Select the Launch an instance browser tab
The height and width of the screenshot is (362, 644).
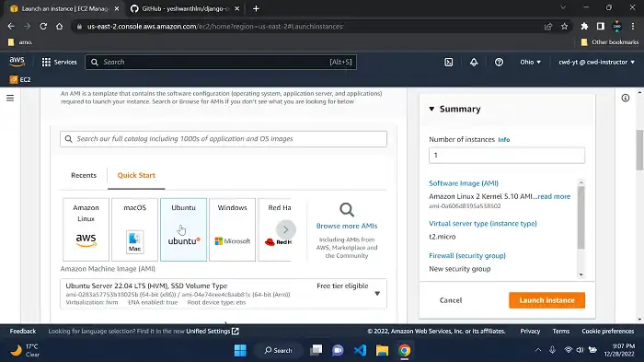pos(64,8)
